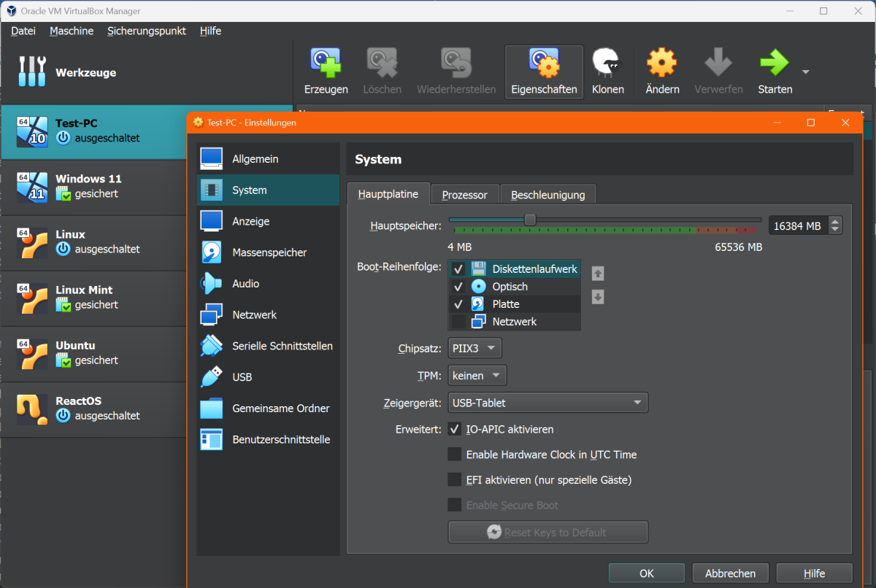Click Hilfe button in settings dialog
Viewport: 876px width, 588px height.
point(815,573)
